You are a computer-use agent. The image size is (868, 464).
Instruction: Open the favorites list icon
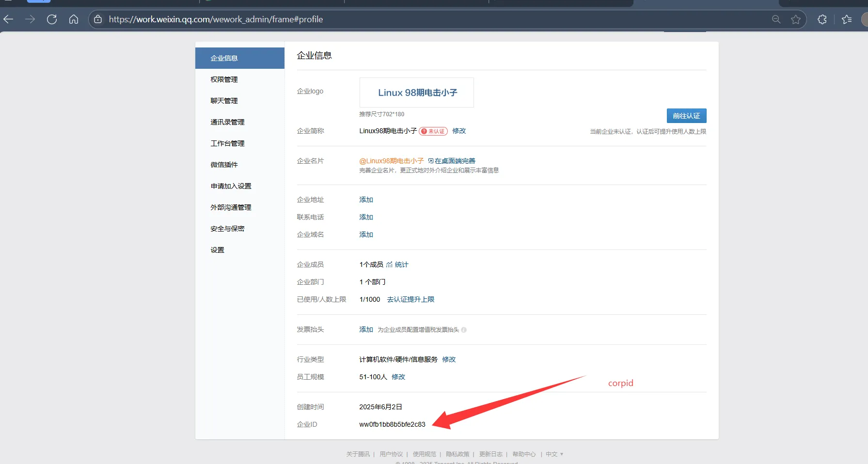click(847, 19)
